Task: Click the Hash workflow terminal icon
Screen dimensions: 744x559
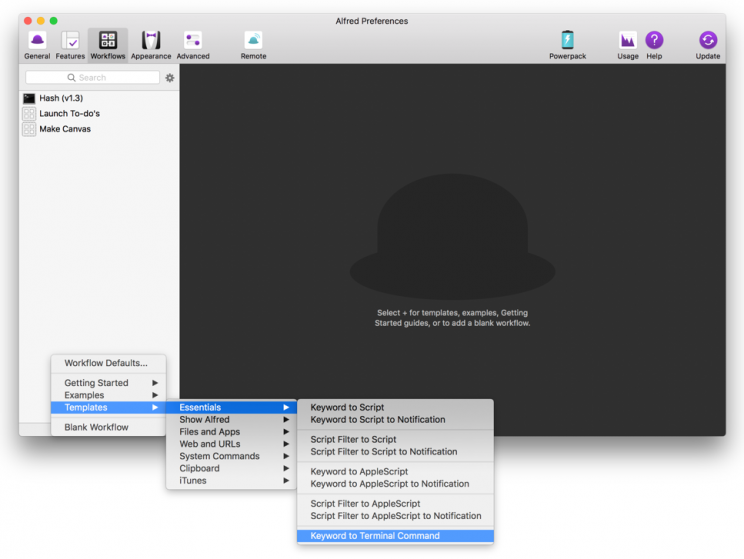Action: [29, 98]
